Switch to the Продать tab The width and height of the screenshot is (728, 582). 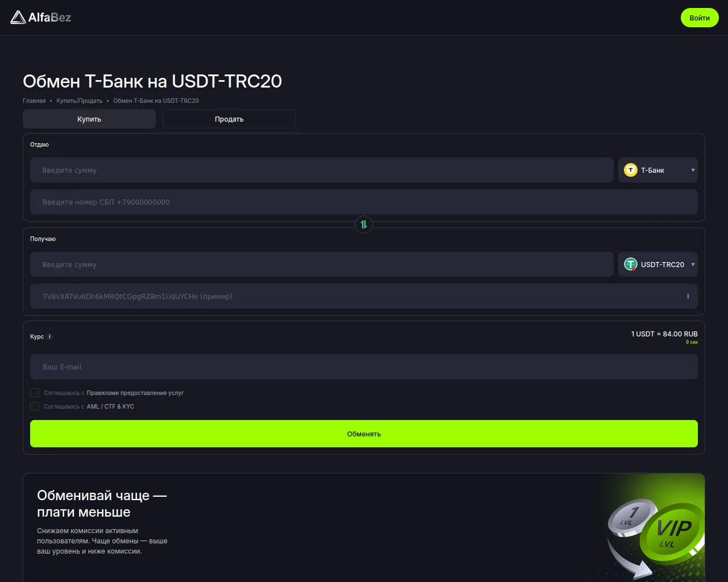pos(229,119)
